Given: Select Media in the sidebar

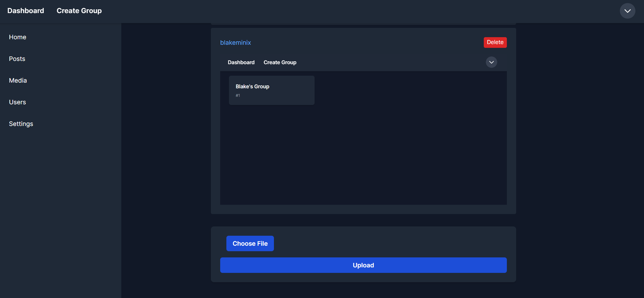Looking at the screenshot, I should click(x=18, y=81).
